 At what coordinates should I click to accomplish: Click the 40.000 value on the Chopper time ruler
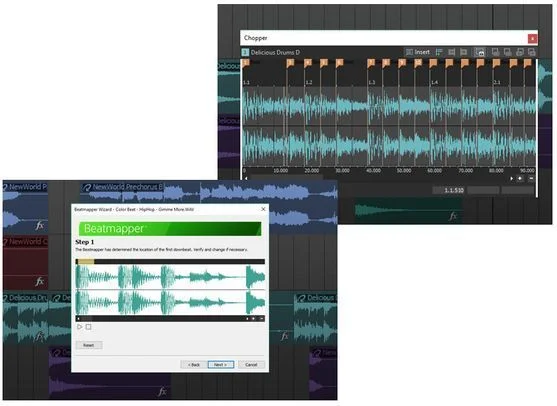373,171
